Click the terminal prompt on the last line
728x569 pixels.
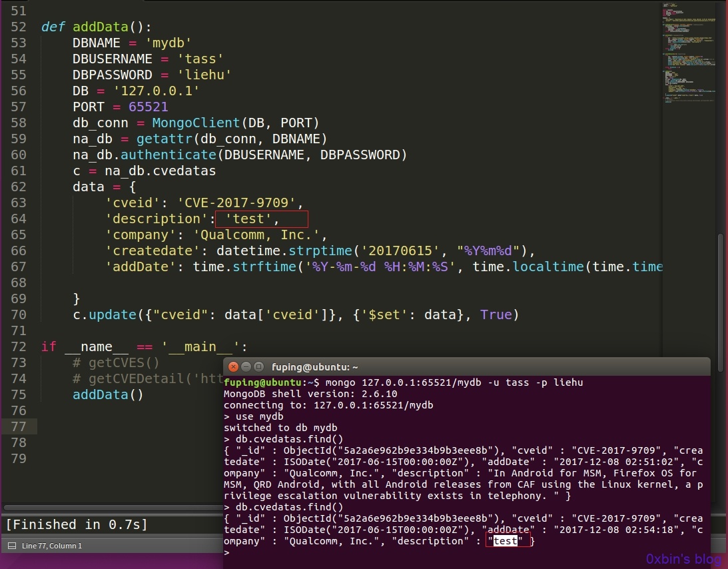click(226, 552)
